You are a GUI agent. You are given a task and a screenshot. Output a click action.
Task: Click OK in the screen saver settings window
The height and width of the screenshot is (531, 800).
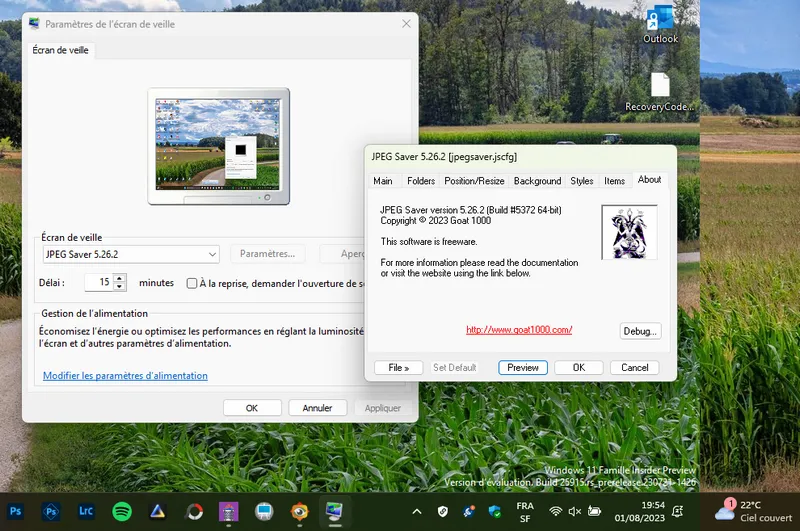[x=252, y=408]
